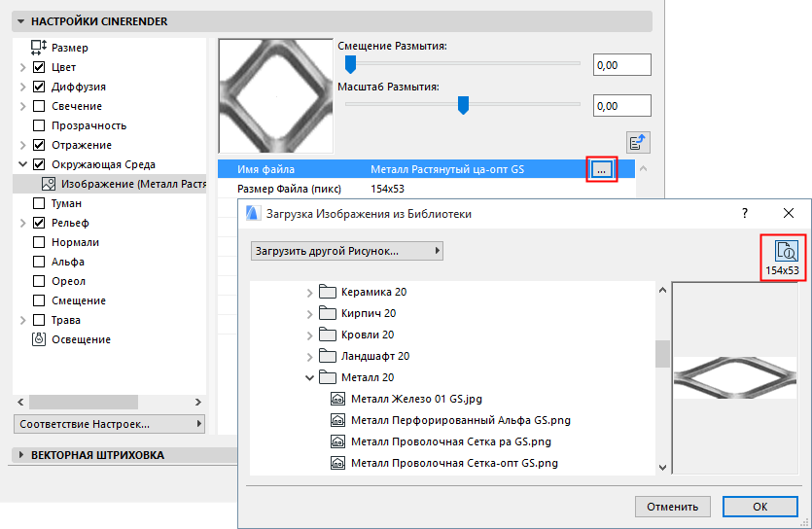This screenshot has height=529, width=812.
Task: Expand the Кровли 20 folder
Action: point(309,335)
